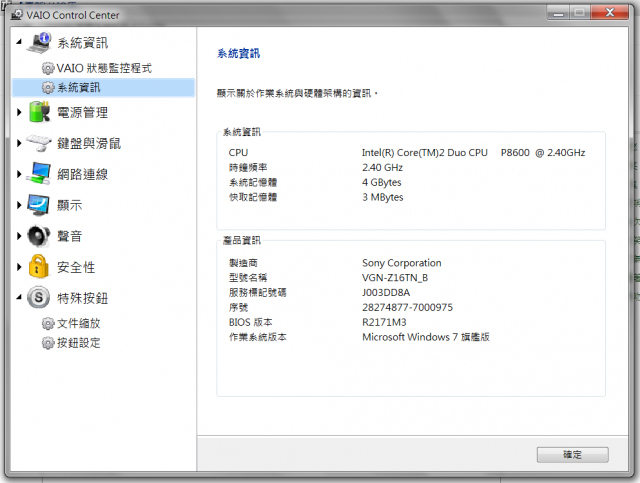Open VAIO 狀態監控程式 in the sidebar

click(x=104, y=68)
